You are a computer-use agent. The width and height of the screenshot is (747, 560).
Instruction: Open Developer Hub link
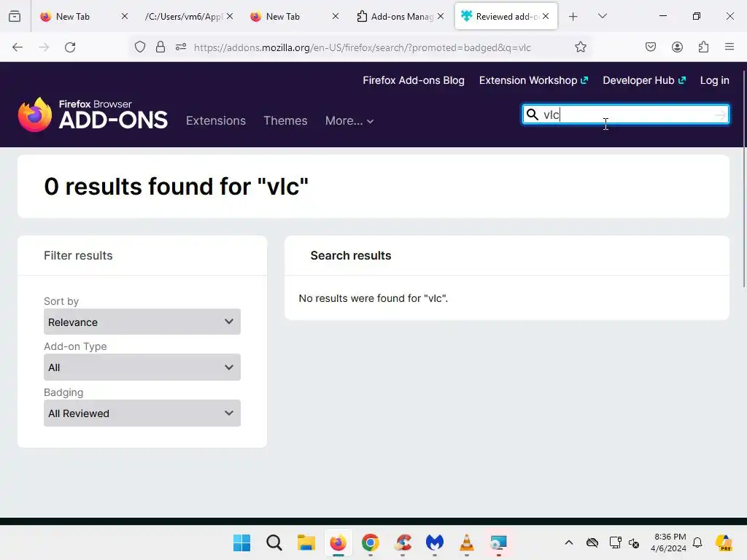coord(644,80)
